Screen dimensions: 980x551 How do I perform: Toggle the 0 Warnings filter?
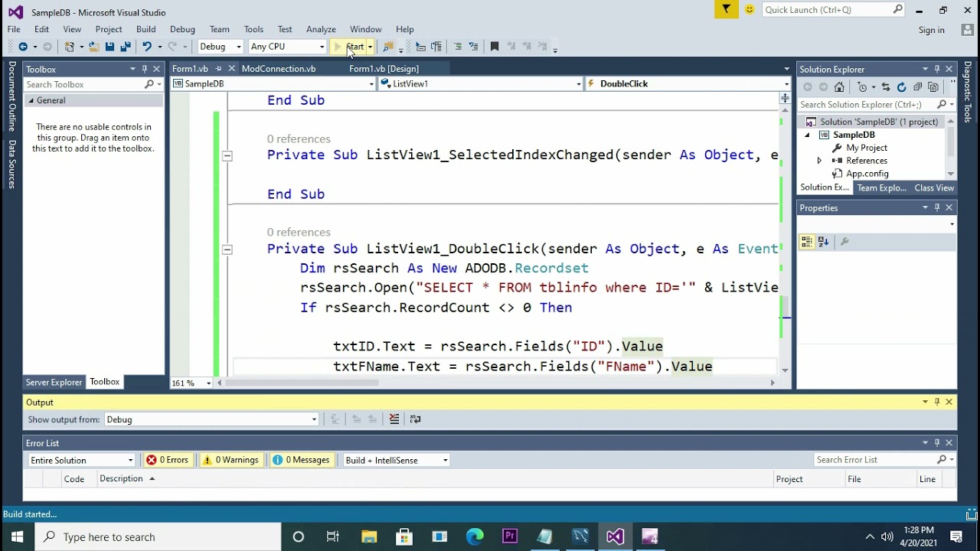click(230, 460)
